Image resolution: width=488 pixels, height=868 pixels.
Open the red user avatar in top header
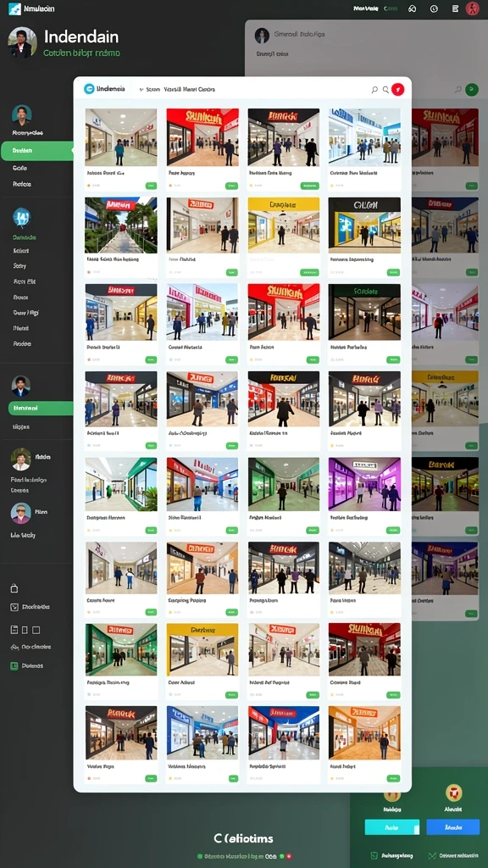[x=473, y=8]
